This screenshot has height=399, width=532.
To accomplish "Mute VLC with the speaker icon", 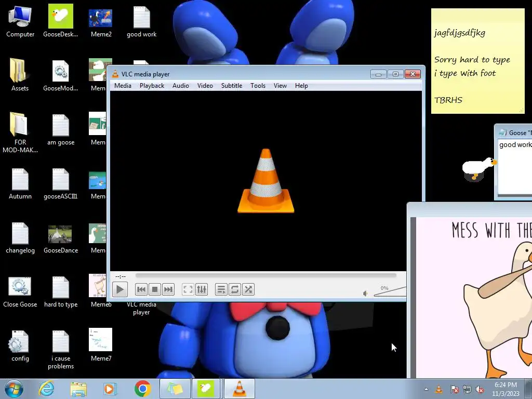I will (x=365, y=294).
